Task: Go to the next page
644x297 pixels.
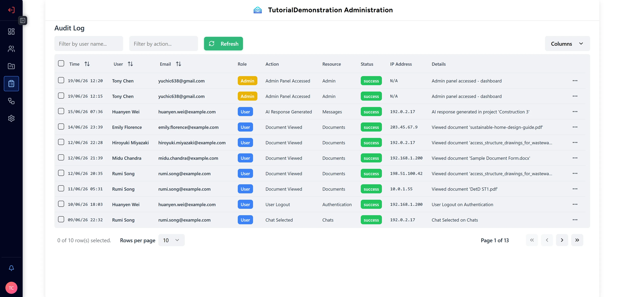Action: 562,240
